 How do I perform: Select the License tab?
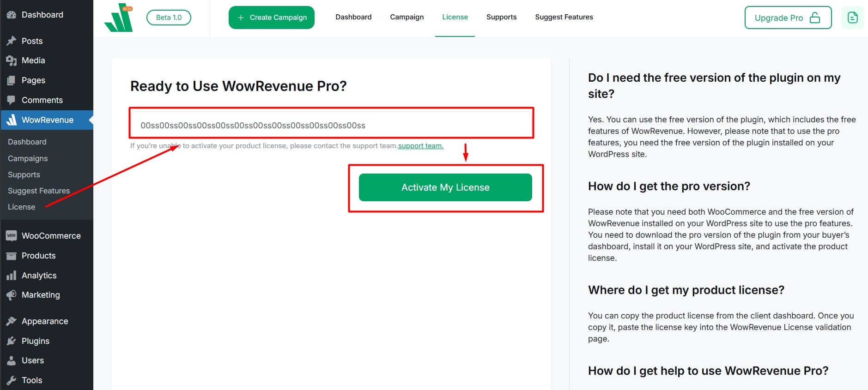(x=455, y=17)
